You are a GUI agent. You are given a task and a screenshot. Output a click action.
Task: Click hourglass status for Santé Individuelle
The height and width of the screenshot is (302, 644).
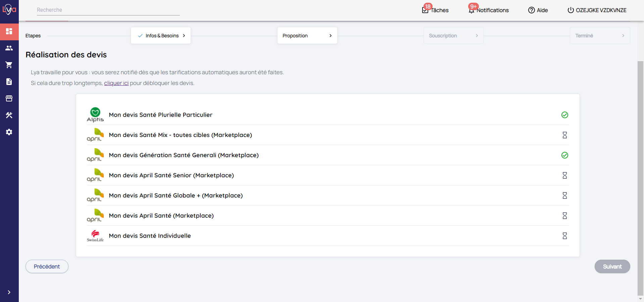point(564,236)
